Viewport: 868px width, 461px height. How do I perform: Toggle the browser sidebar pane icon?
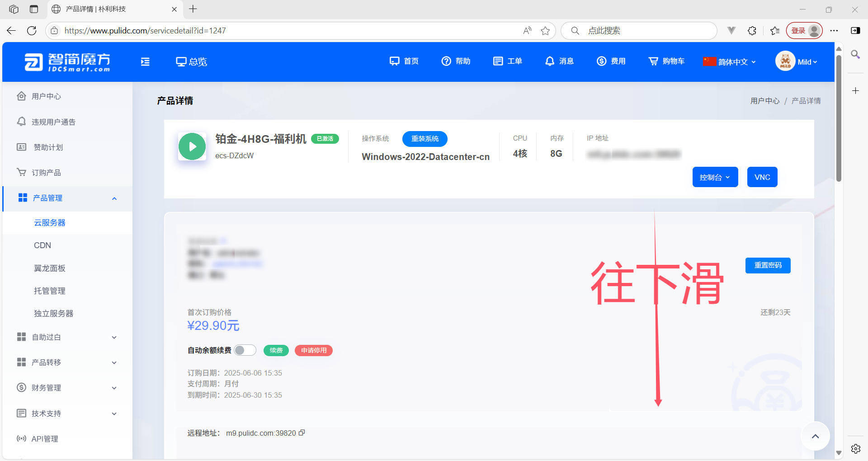click(855, 31)
